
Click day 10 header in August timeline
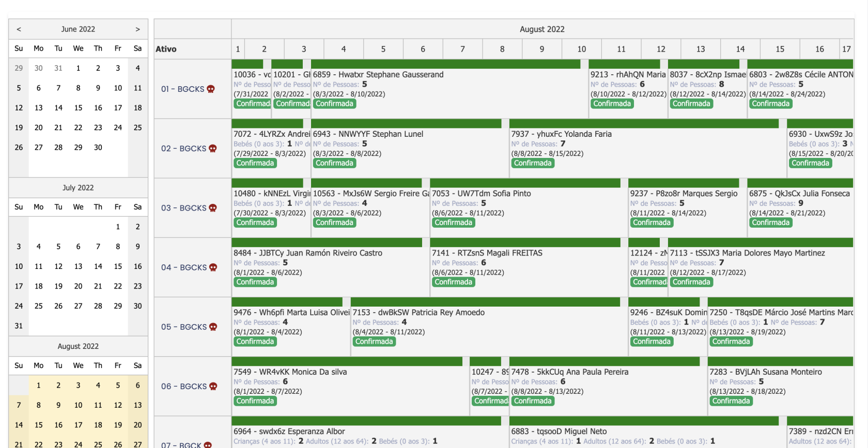point(582,49)
